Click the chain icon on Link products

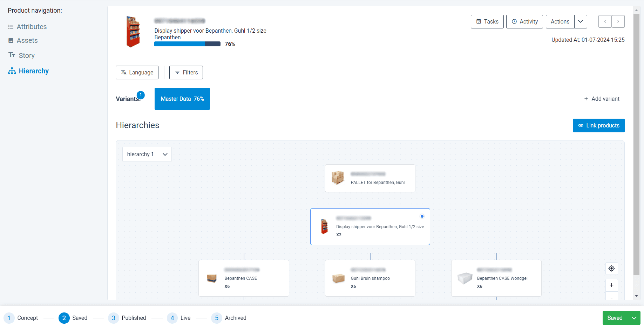[x=581, y=125]
